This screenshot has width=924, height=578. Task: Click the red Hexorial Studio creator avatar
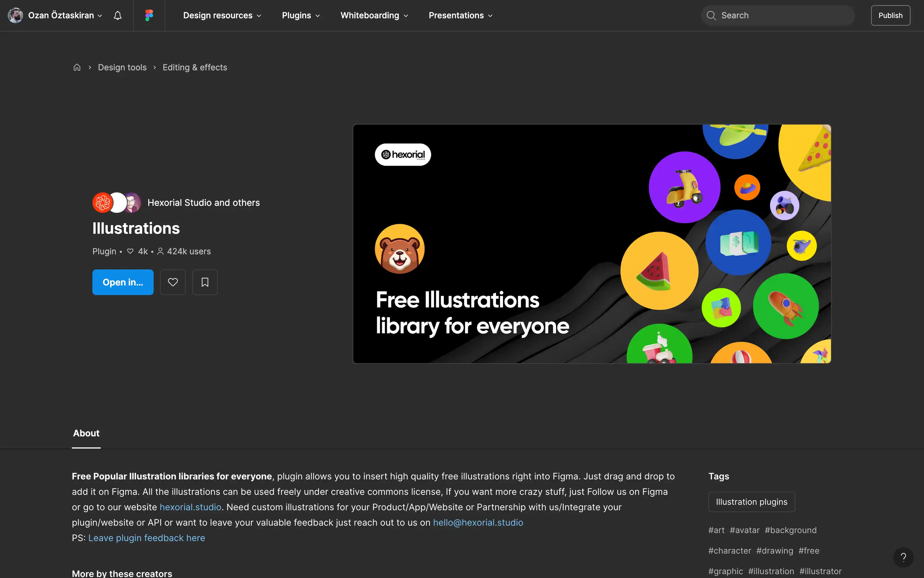coord(102,203)
